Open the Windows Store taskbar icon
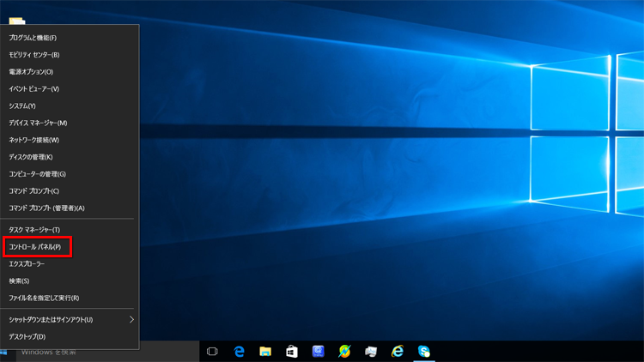Viewport: 644px width, 362px height. (292, 352)
